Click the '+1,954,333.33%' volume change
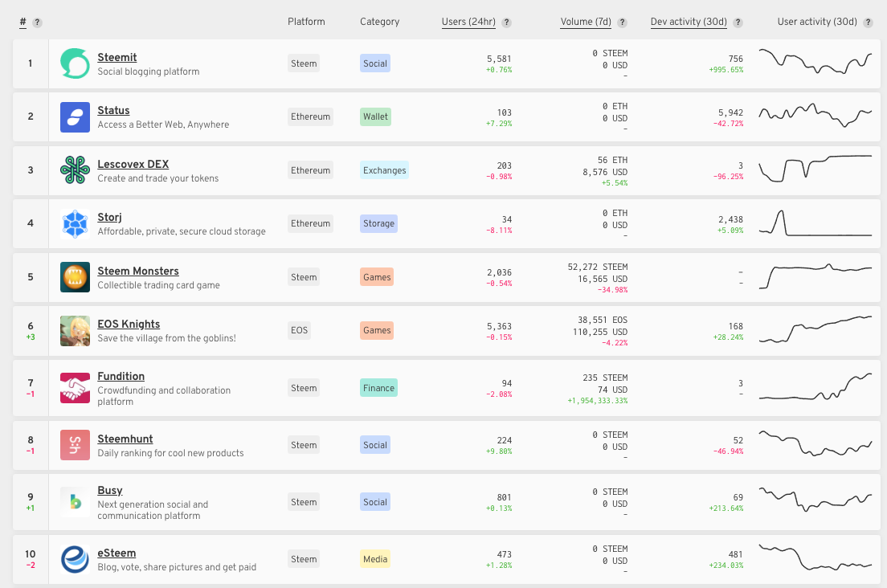 click(x=598, y=401)
